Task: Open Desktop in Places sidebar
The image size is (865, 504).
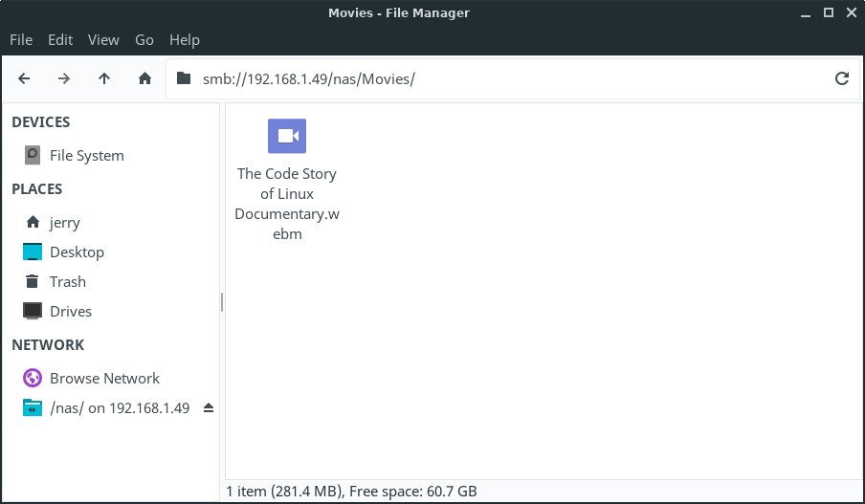Action: (x=77, y=252)
